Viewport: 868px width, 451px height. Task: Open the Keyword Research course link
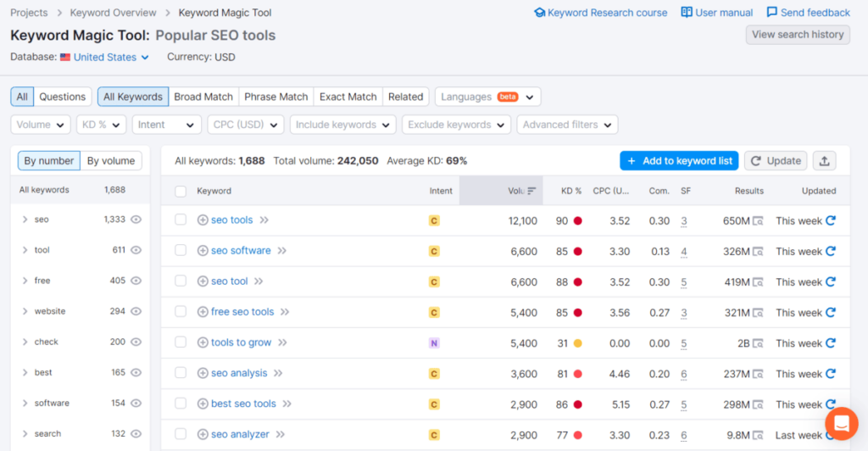click(601, 13)
